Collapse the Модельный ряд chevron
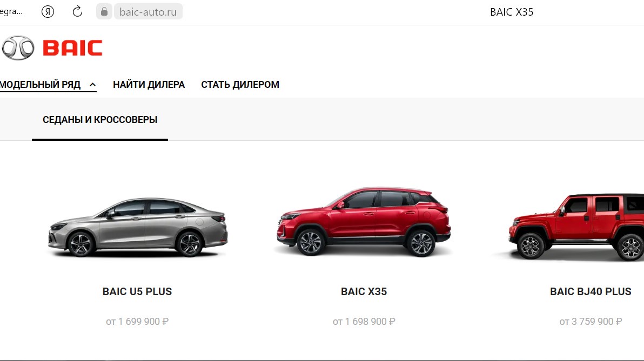The height and width of the screenshot is (361, 644). point(93,85)
